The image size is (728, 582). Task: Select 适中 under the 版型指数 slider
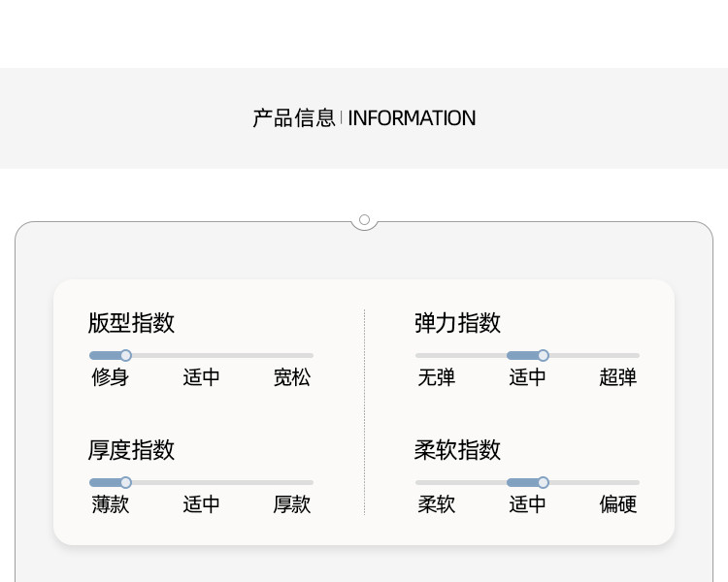click(x=201, y=377)
